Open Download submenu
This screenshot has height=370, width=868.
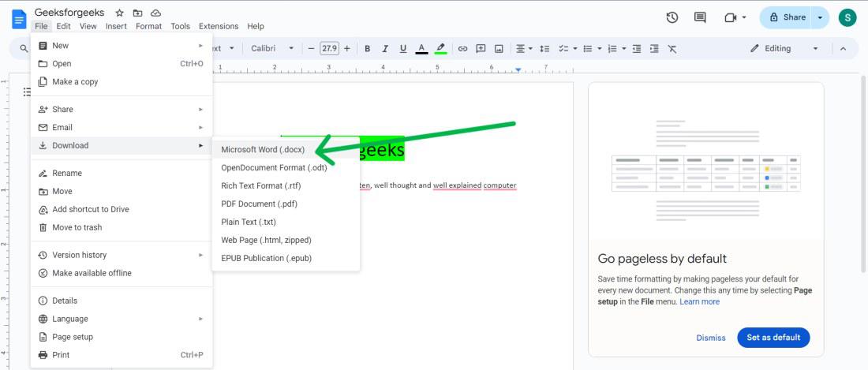(122, 145)
